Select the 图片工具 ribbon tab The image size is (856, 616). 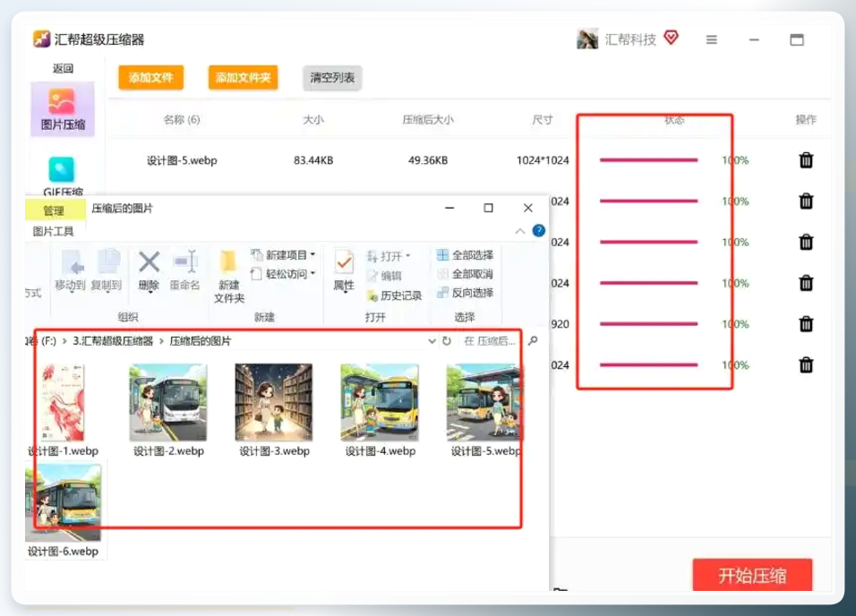[x=53, y=232]
